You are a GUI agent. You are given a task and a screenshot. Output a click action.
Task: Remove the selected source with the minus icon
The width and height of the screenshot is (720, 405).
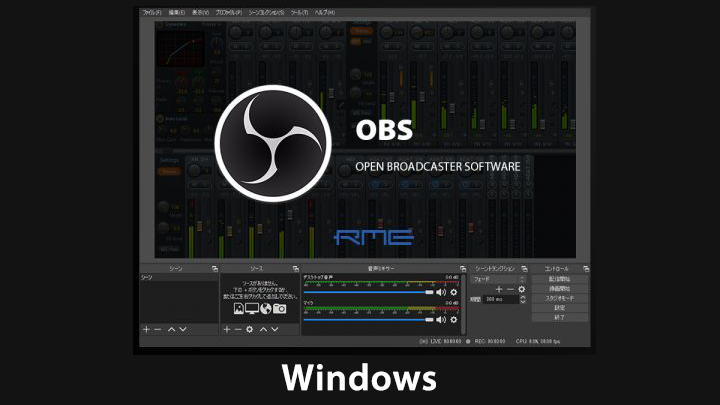coord(238,329)
